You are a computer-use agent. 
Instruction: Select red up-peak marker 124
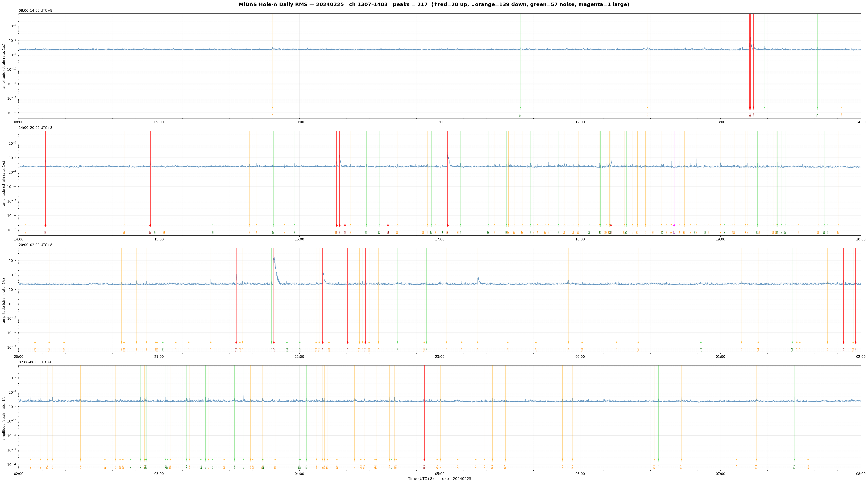(348, 342)
